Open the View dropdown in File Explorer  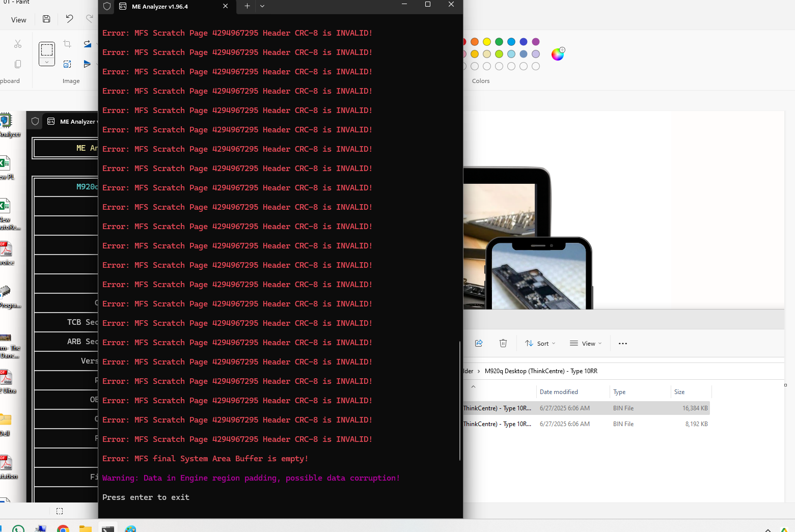pyautogui.click(x=586, y=343)
